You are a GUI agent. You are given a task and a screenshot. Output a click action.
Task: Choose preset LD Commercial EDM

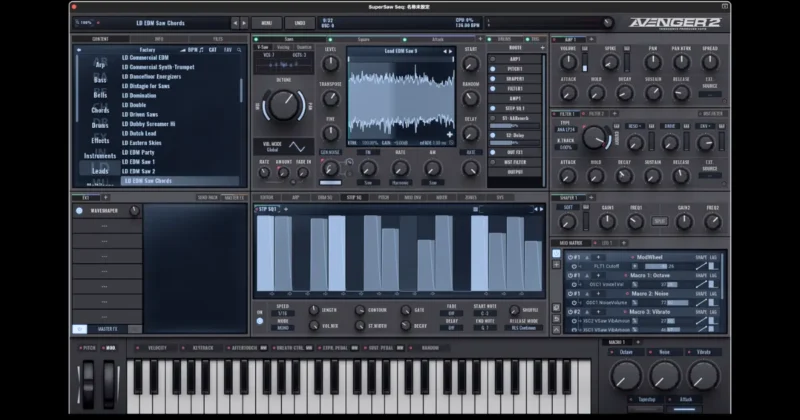coord(145,58)
